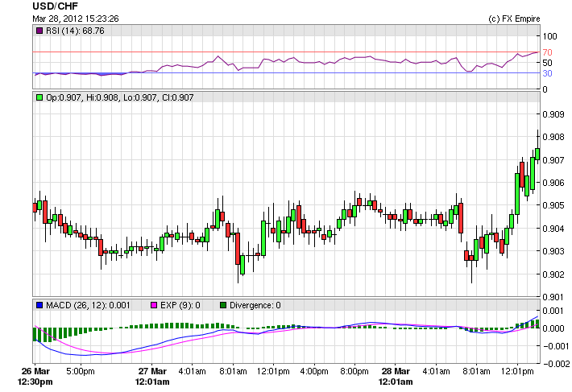This screenshot has width=572, height=392.
Task: Click the red 70 RSI level label
Action: [x=546, y=52]
